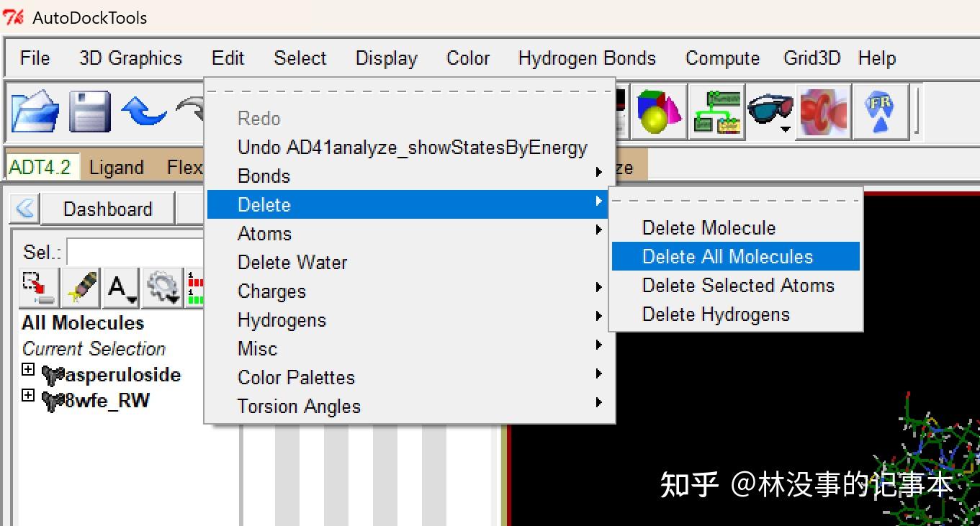Expand the 8wfe_RW tree node
This screenshot has width=980, height=526.
click(27, 395)
